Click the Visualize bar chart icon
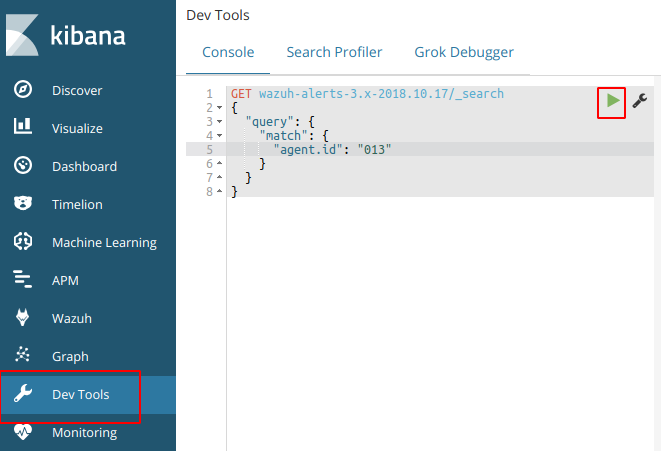661x451 pixels. click(23, 128)
